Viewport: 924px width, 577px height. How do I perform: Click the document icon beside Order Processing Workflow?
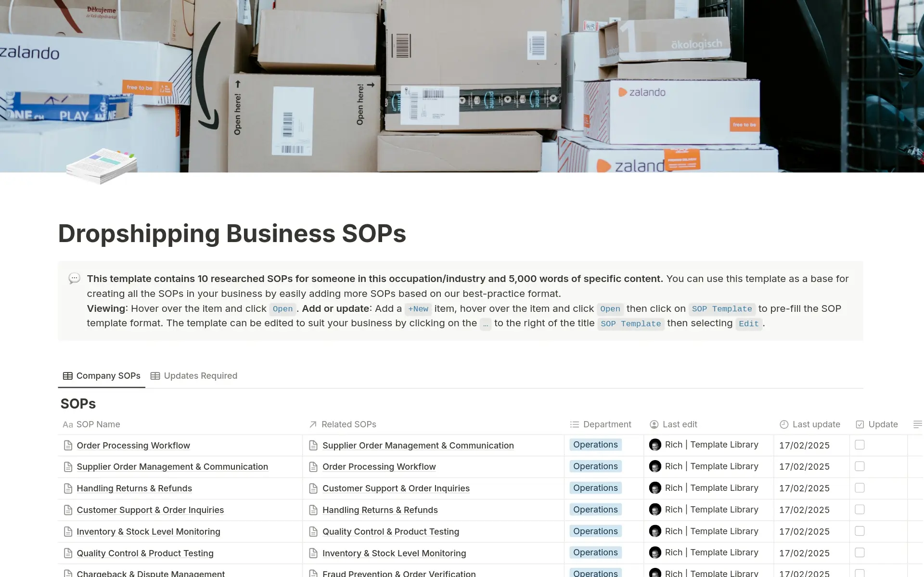(x=68, y=445)
